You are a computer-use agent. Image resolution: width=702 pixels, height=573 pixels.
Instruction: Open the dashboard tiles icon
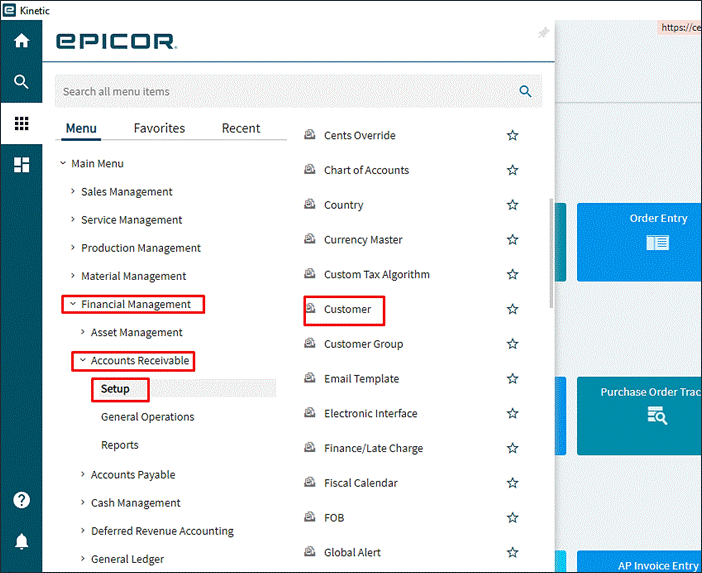(21, 164)
